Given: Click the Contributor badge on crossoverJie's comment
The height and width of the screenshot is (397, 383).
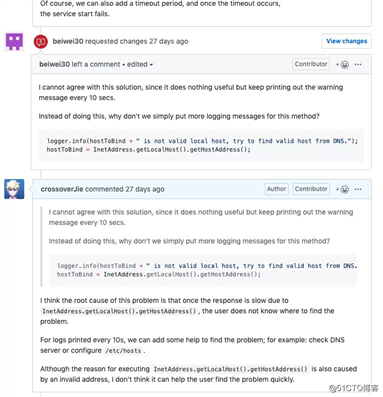Looking at the screenshot, I should tap(311, 189).
